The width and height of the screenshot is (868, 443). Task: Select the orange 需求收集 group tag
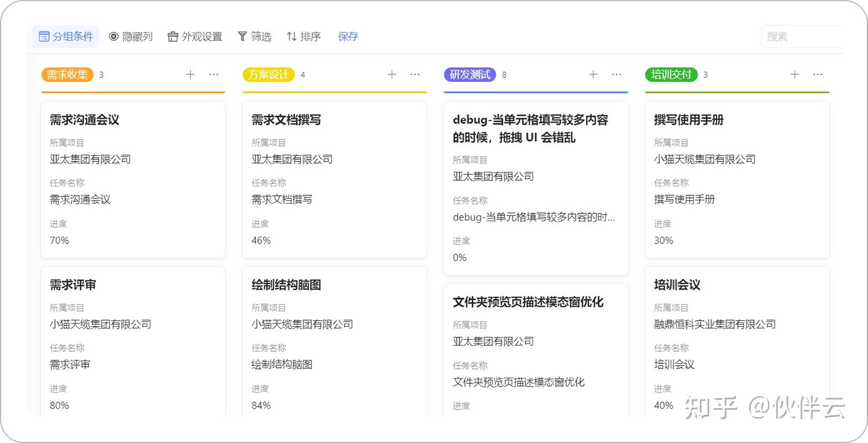(67, 75)
